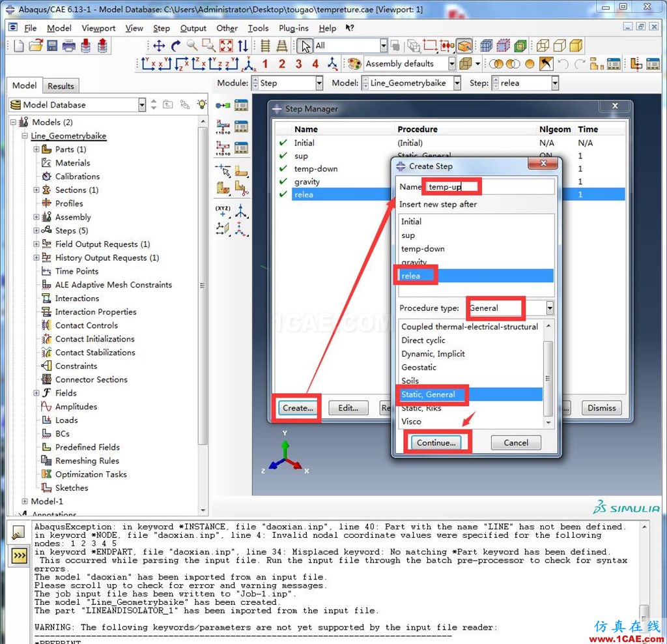
Task: Open the Procedure type dropdown
Action: 550,308
